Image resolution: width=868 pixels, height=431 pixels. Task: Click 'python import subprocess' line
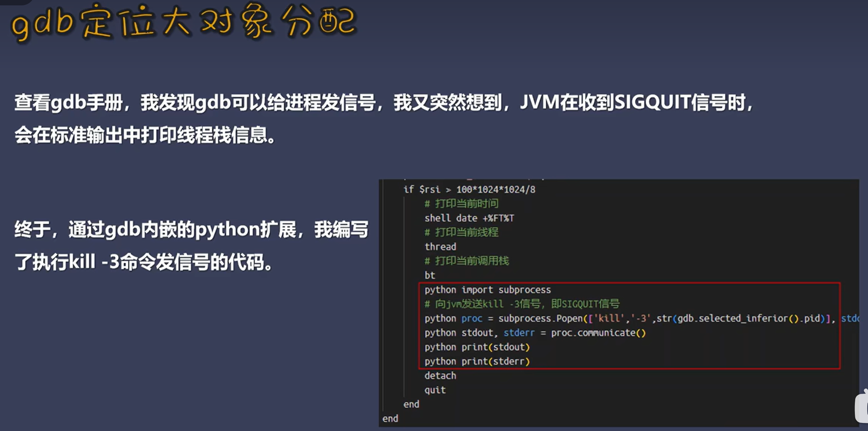(487, 290)
